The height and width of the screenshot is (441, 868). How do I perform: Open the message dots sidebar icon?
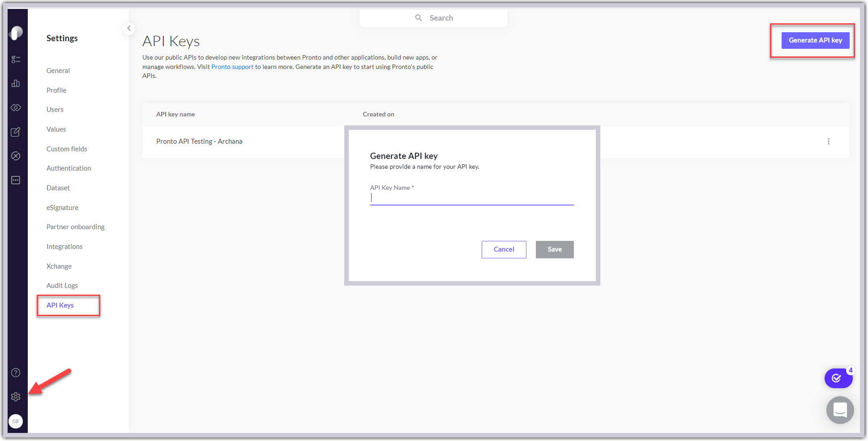tap(16, 180)
